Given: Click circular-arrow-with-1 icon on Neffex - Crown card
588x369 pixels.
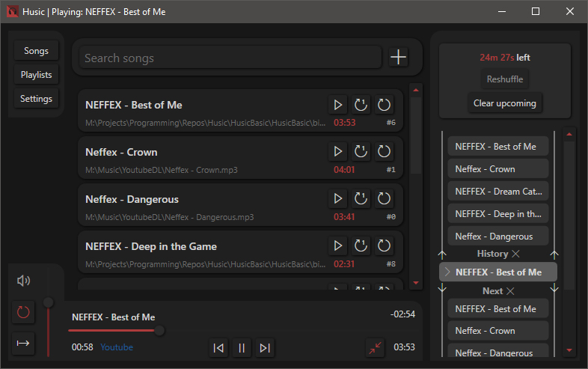Looking at the screenshot, I should [361, 152].
